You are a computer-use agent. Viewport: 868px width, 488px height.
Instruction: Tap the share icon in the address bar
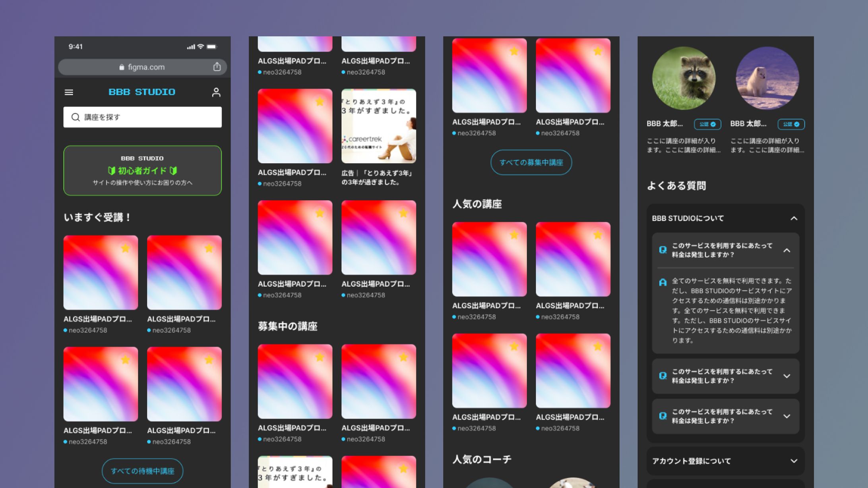click(x=217, y=67)
